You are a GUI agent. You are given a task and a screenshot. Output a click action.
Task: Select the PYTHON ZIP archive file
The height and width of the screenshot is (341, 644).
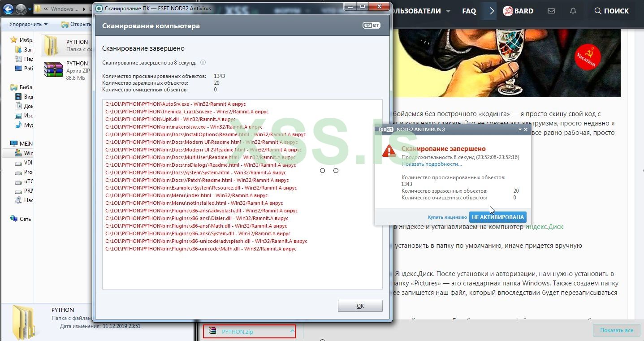click(x=66, y=70)
